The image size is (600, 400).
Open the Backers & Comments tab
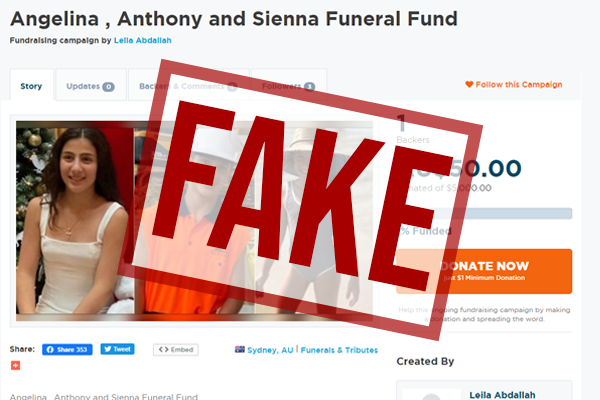(189, 86)
